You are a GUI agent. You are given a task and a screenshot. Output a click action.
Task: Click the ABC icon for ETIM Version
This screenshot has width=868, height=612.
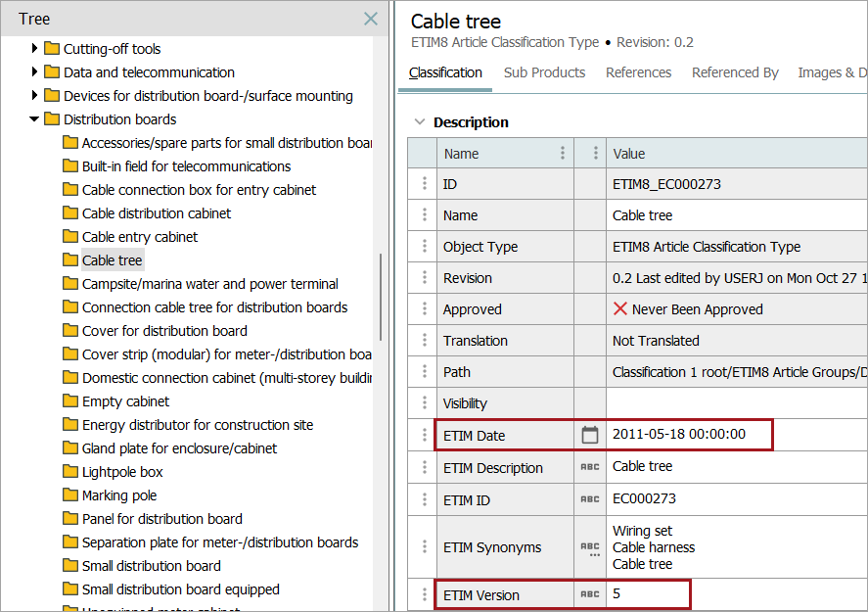589,594
